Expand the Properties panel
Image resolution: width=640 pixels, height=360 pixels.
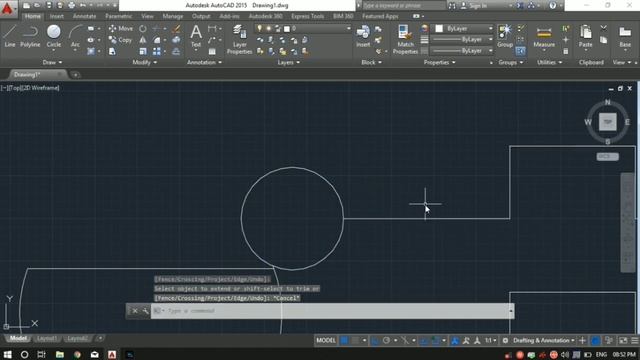(439, 62)
